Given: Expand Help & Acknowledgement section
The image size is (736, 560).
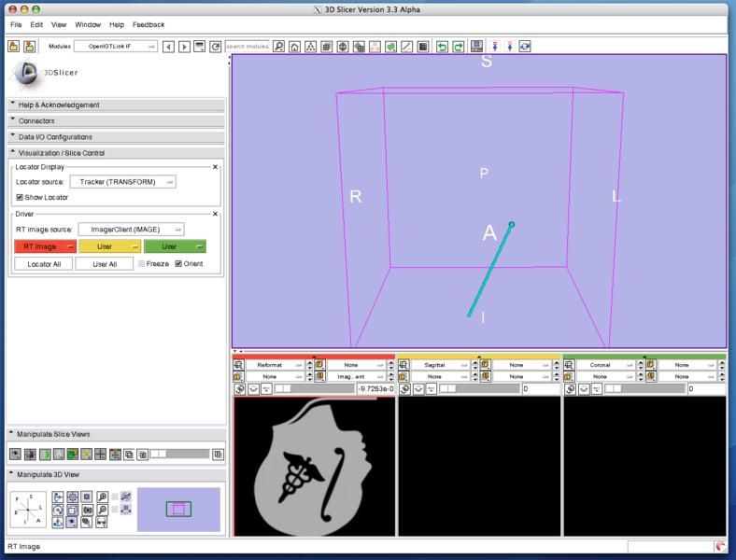Looking at the screenshot, I should [116, 105].
